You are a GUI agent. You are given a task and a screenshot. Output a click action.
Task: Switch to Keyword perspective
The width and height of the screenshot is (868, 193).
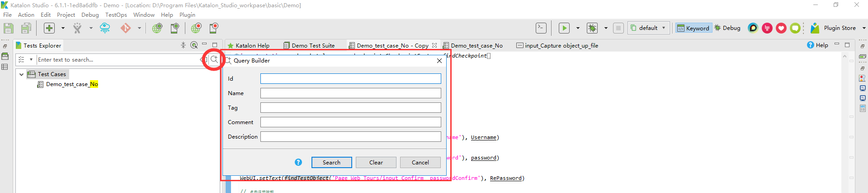(693, 28)
